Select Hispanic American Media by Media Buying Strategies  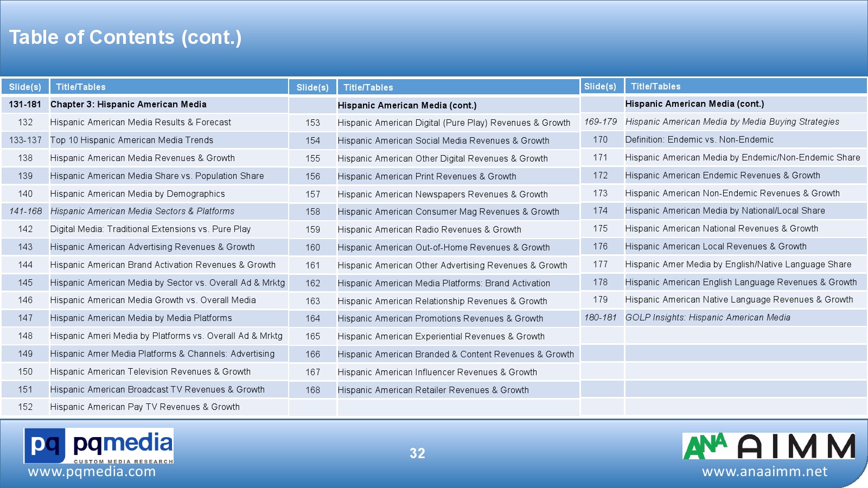[x=732, y=122]
